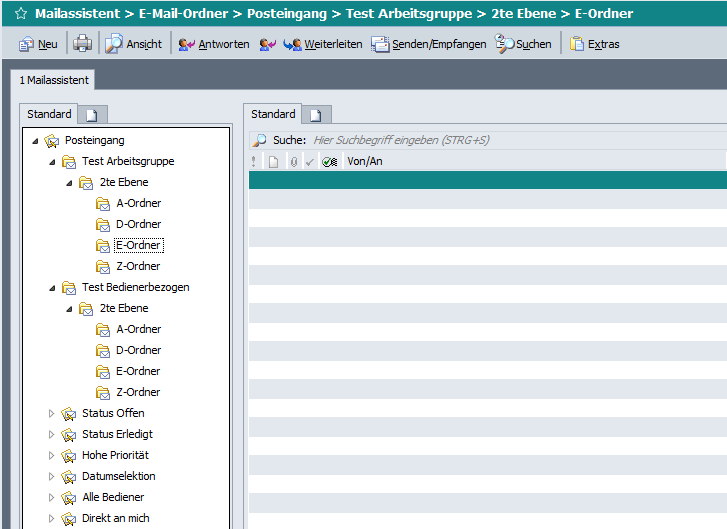727x529 pixels.
Task: Click the printer icon in toolbar
Action: 82,44
